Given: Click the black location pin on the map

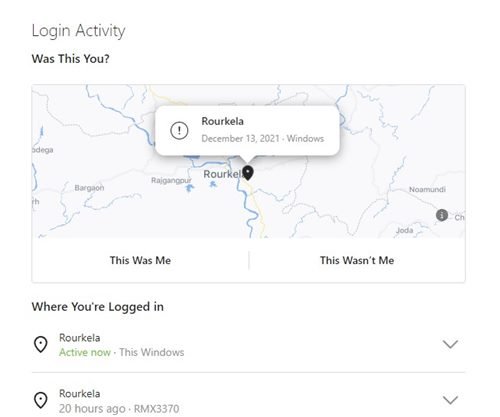Looking at the screenshot, I should tap(248, 172).
